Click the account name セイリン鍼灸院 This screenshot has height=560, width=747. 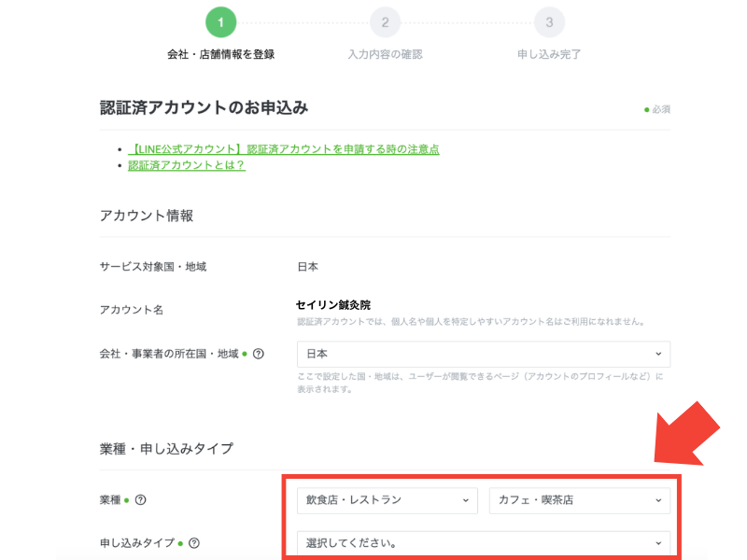pyautogui.click(x=333, y=304)
